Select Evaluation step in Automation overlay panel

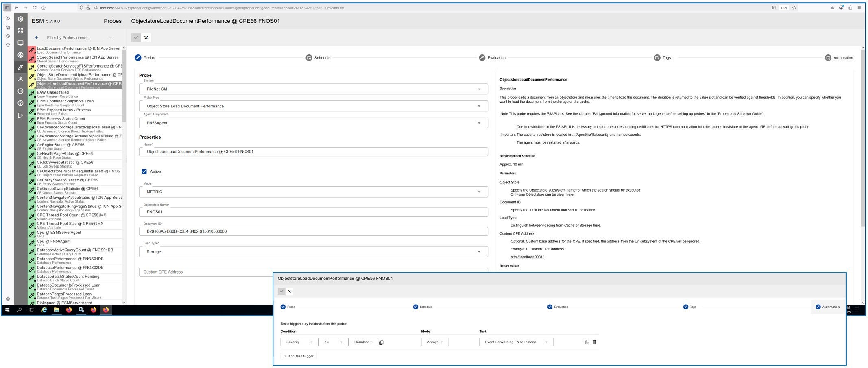point(557,307)
